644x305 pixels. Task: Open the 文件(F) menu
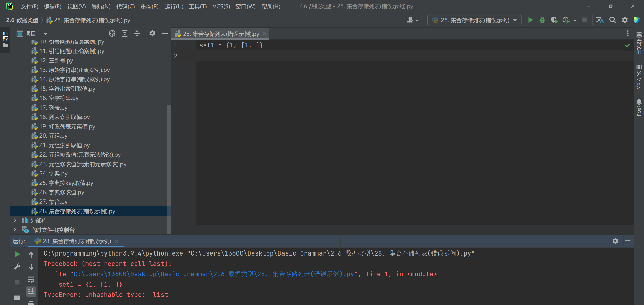click(x=29, y=6)
